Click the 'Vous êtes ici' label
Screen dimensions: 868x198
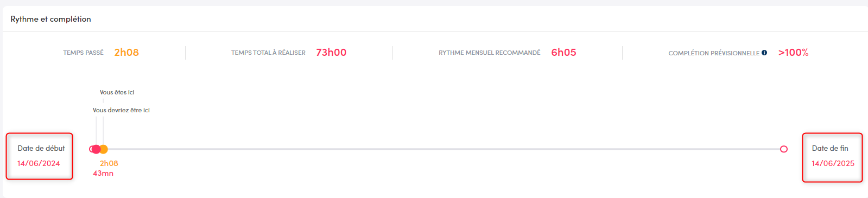pos(117,92)
